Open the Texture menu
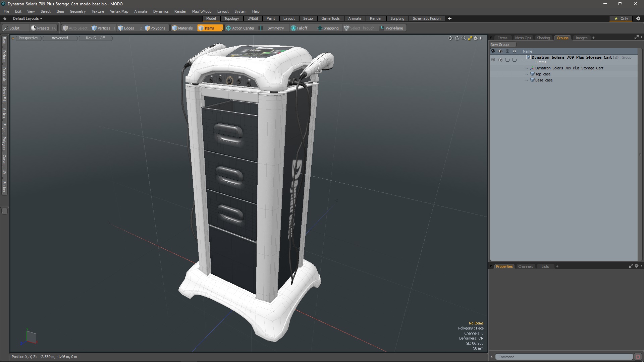 98,11
